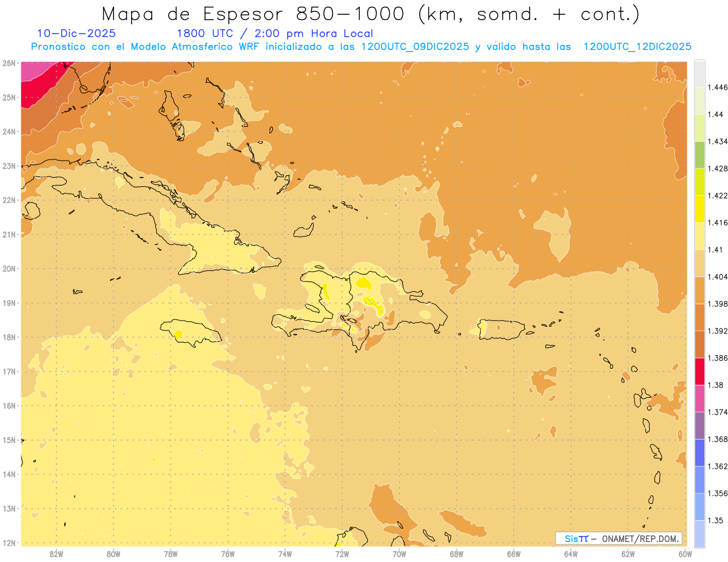Select the pink 1.374–1.38 colorbar segment
This screenshot has height=562, width=728.
click(x=699, y=398)
